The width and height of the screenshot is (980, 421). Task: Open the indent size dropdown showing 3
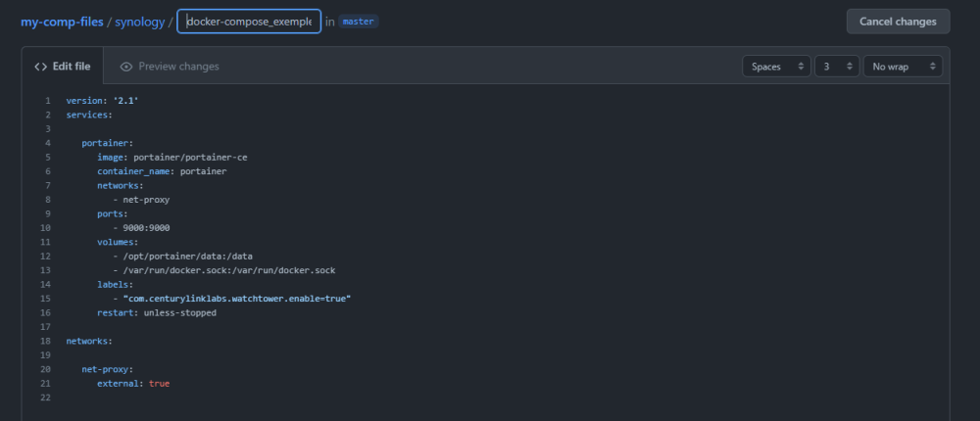pos(836,67)
